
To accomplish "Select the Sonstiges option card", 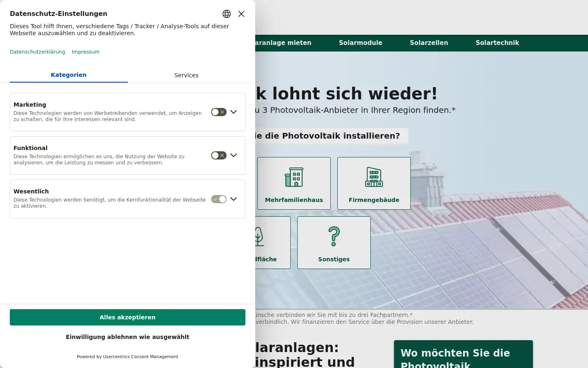I will pos(334,242).
